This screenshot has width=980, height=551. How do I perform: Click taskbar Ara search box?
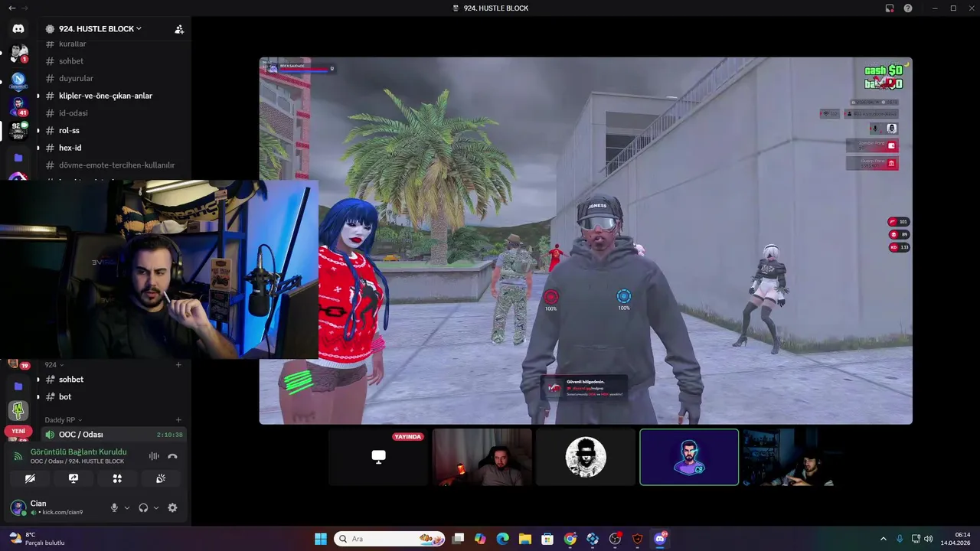tap(390, 539)
